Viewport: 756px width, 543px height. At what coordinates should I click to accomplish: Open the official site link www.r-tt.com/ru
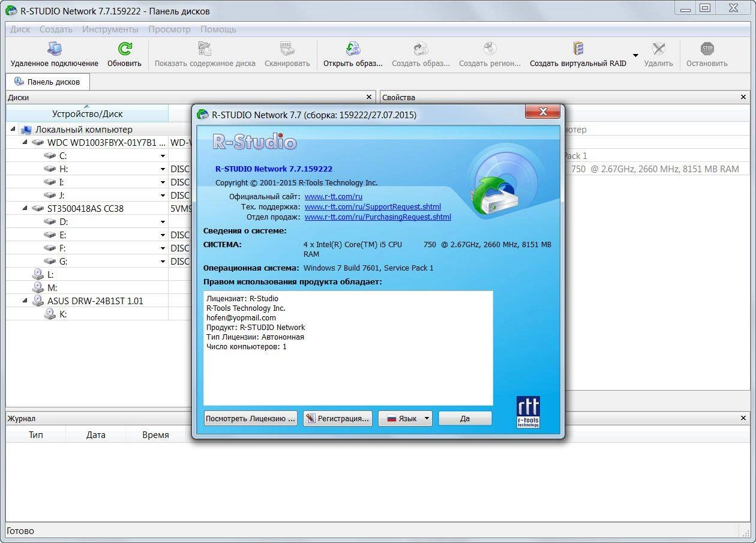click(x=334, y=197)
